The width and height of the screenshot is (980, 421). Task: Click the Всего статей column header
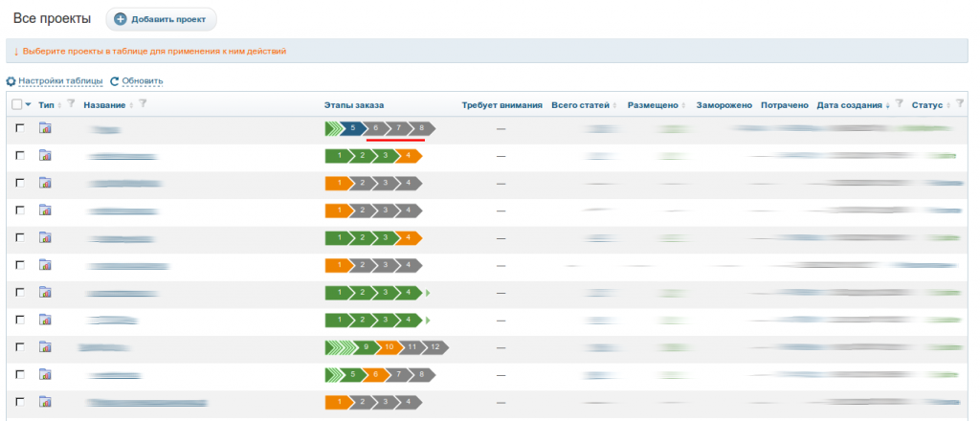[x=581, y=105]
